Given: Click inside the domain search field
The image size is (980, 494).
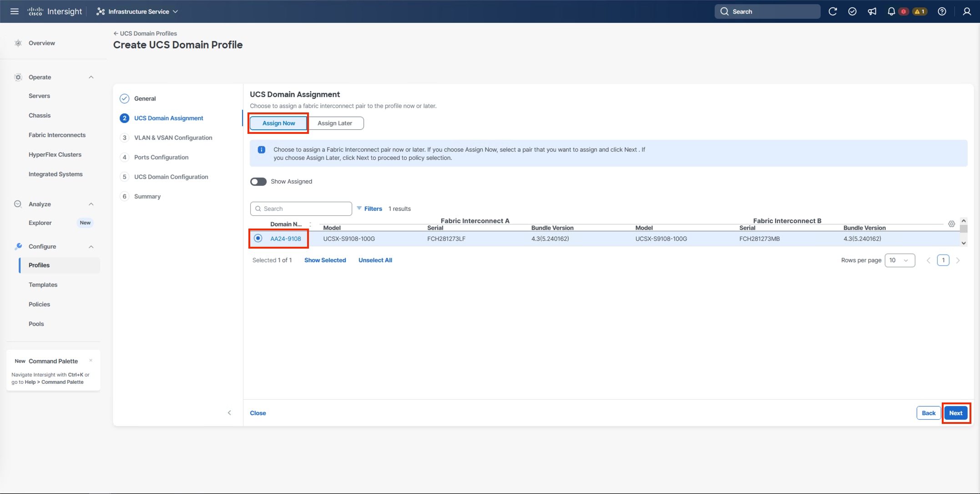Looking at the screenshot, I should 300,209.
